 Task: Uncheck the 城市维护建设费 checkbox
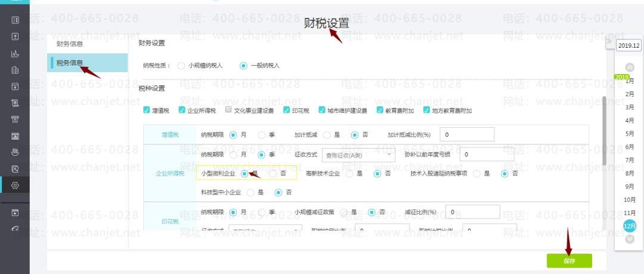321,110
